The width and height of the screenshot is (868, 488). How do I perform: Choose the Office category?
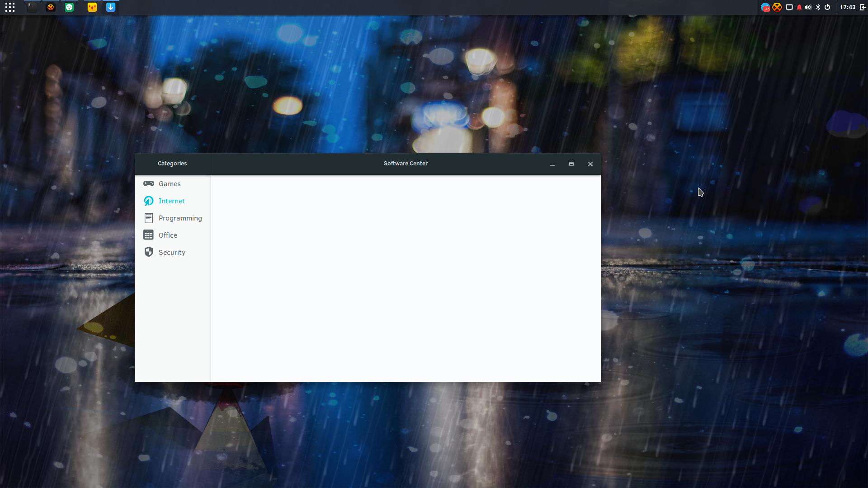point(173,235)
